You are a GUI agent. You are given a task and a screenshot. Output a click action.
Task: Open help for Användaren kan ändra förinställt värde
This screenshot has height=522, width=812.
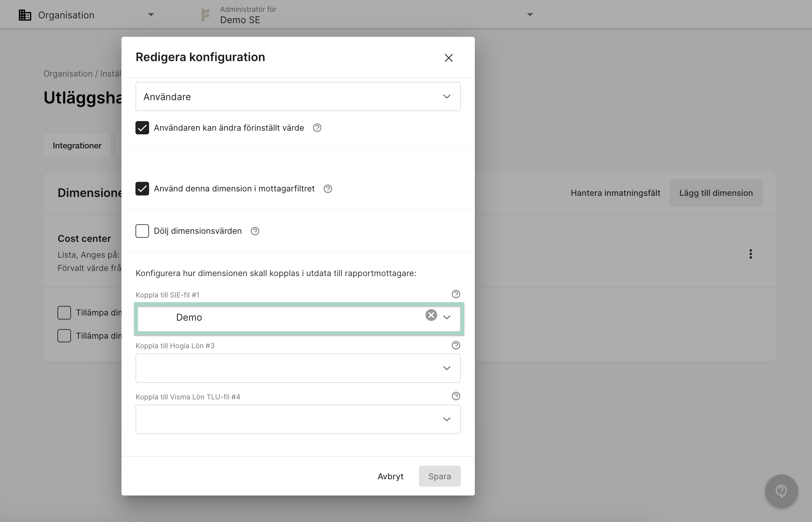coord(317,128)
